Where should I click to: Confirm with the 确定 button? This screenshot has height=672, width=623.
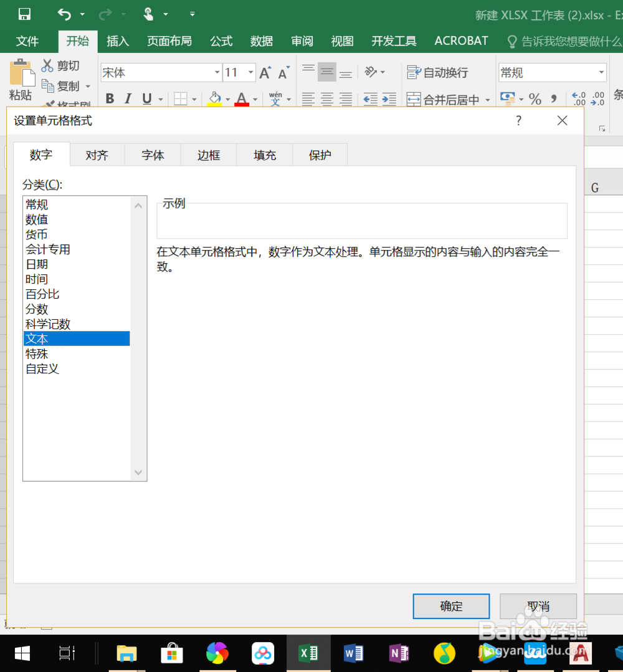tap(451, 606)
